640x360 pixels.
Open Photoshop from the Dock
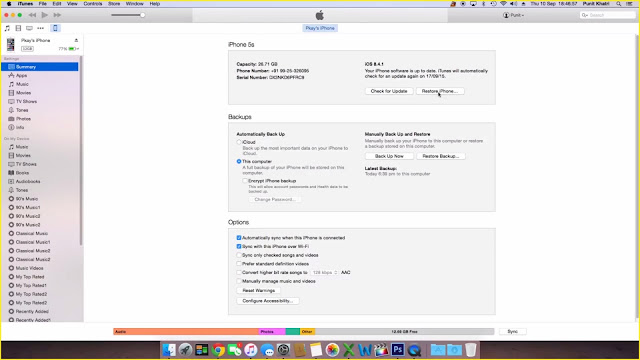pos(398,350)
